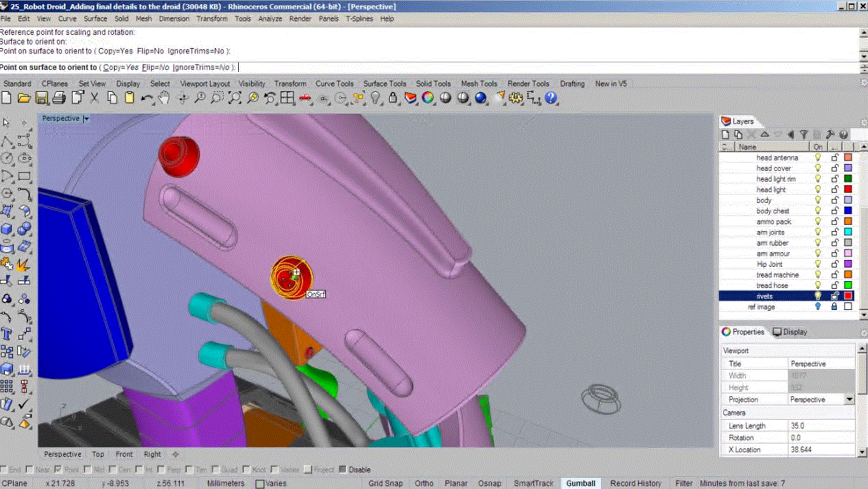Click the Undo arrow icon
This screenshot has width=868, height=489.
147,98
